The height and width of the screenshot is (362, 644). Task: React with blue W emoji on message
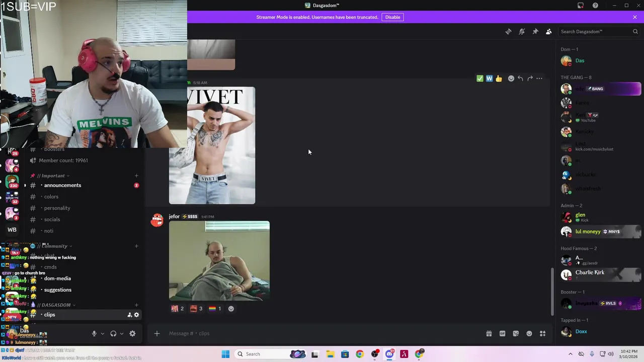(489, 78)
